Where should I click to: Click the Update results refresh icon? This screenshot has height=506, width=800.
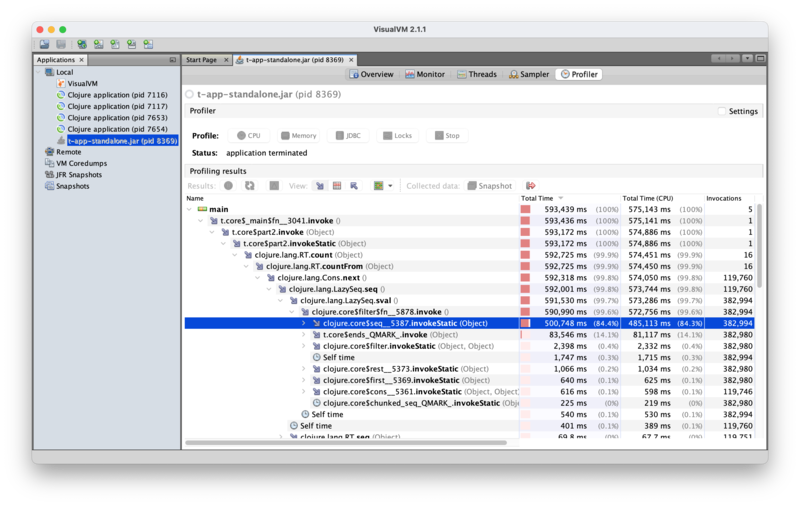click(x=249, y=186)
